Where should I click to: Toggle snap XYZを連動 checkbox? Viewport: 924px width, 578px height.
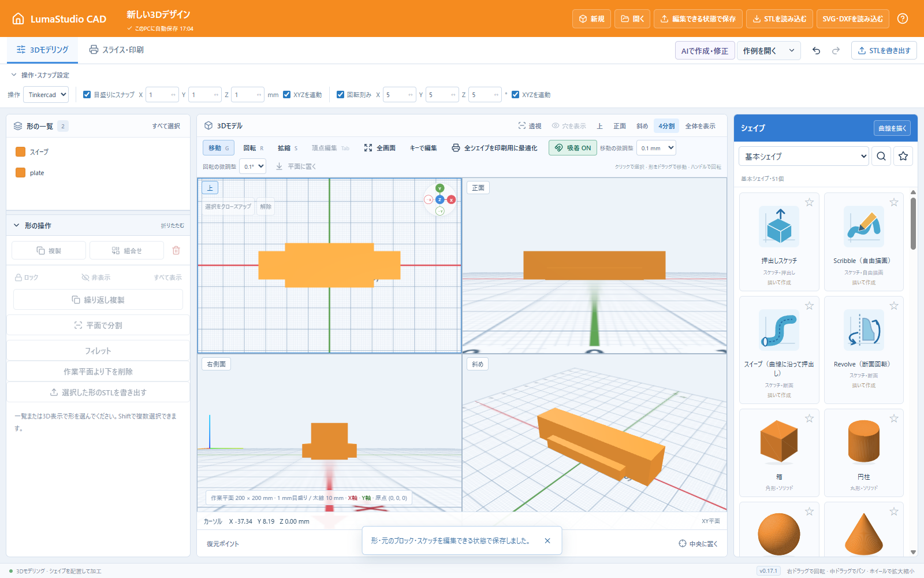coord(287,95)
